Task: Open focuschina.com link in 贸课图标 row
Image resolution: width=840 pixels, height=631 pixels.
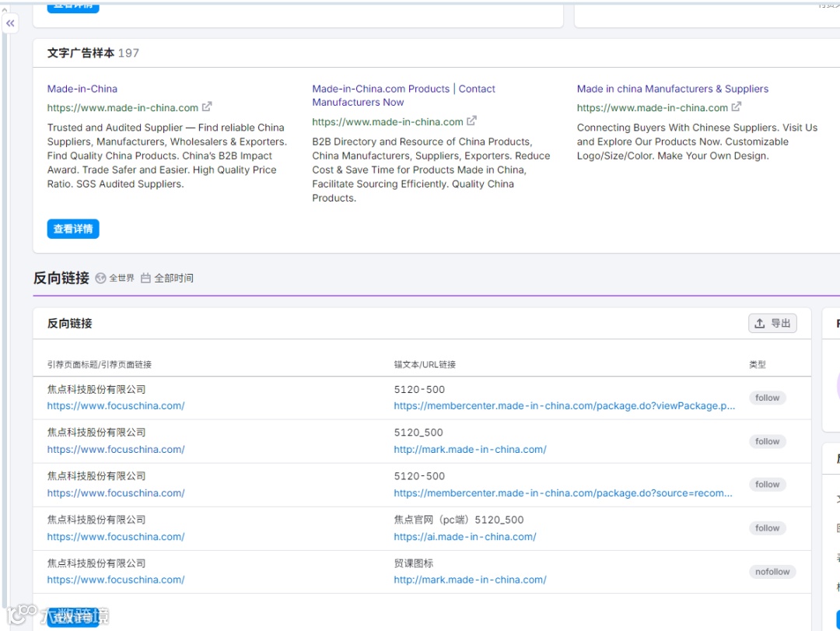Action: (x=116, y=580)
